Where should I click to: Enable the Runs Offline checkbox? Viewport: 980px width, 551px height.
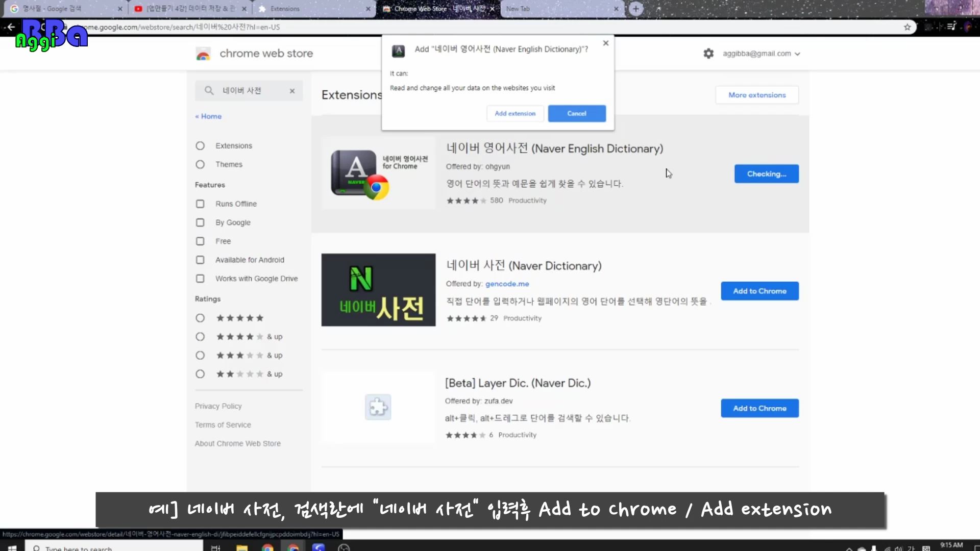click(200, 204)
